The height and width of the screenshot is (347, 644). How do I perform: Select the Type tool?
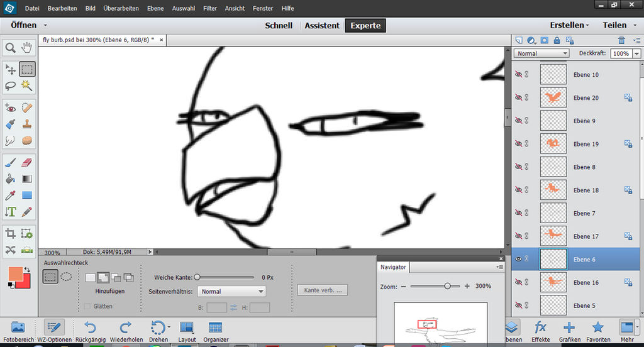[x=10, y=212]
